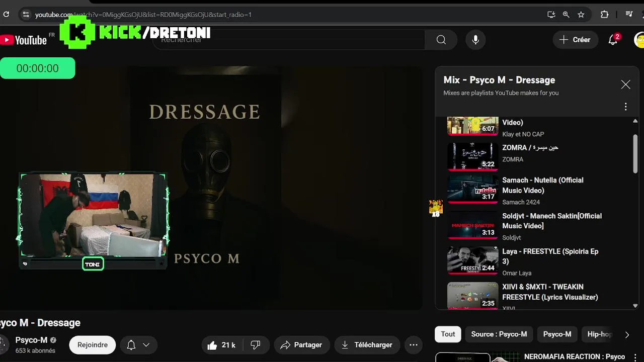Open the account avatar menu
This screenshot has width=644, height=362.
639,40
